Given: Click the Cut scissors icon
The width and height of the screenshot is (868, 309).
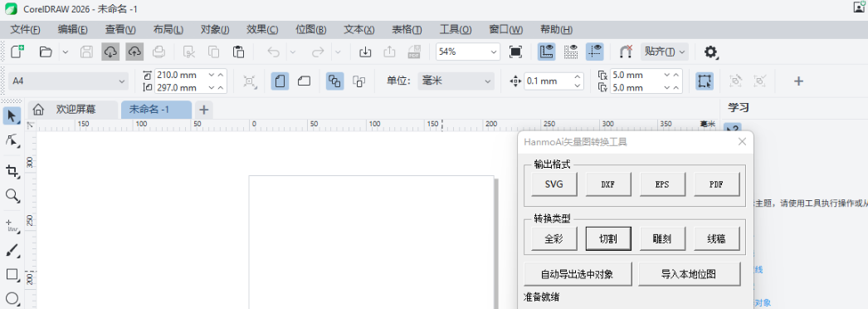Looking at the screenshot, I should (189, 52).
